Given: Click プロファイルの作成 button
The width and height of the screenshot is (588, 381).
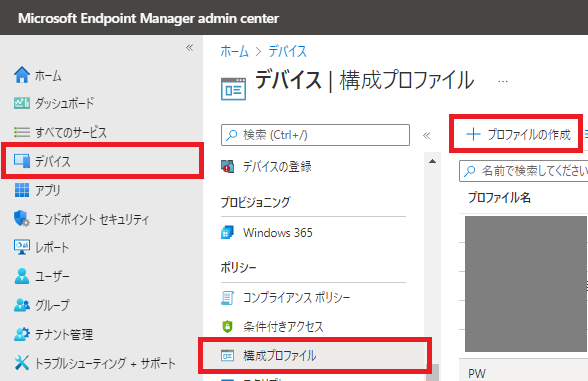Looking at the screenshot, I should pos(518,134).
